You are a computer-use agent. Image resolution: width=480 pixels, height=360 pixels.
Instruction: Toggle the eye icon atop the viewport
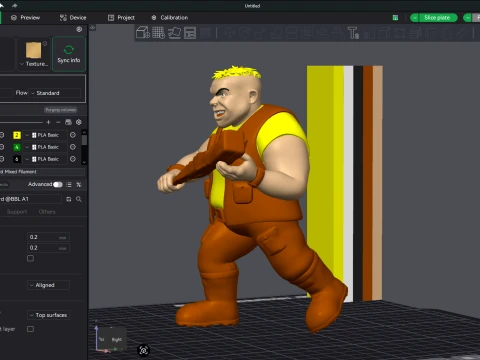93,28
